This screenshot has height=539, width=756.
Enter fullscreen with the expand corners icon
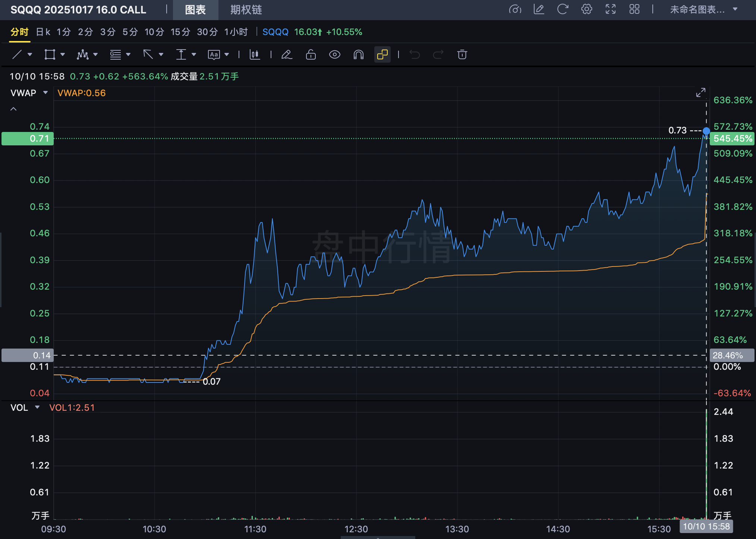pos(610,9)
